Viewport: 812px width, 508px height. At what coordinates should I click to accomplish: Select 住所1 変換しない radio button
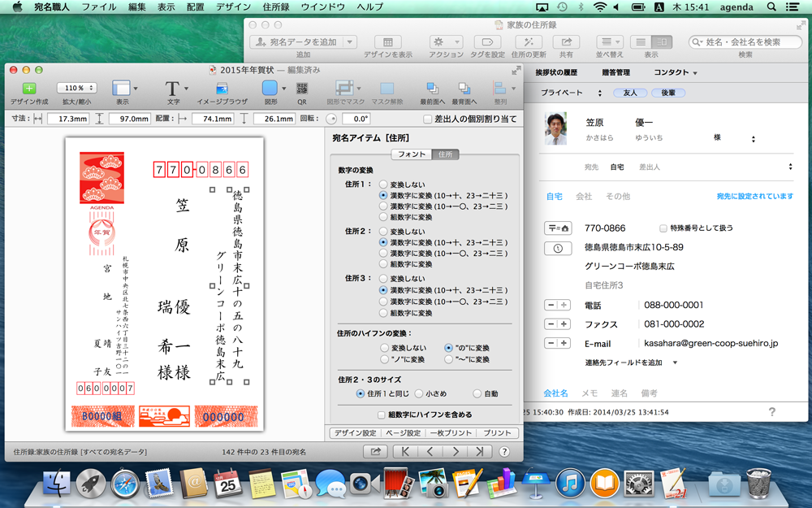click(x=383, y=185)
